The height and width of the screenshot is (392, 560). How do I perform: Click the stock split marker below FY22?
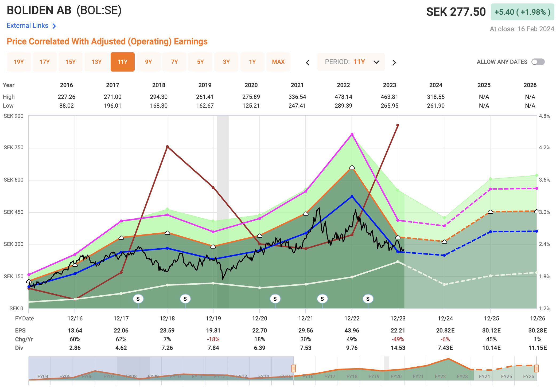[322, 299]
